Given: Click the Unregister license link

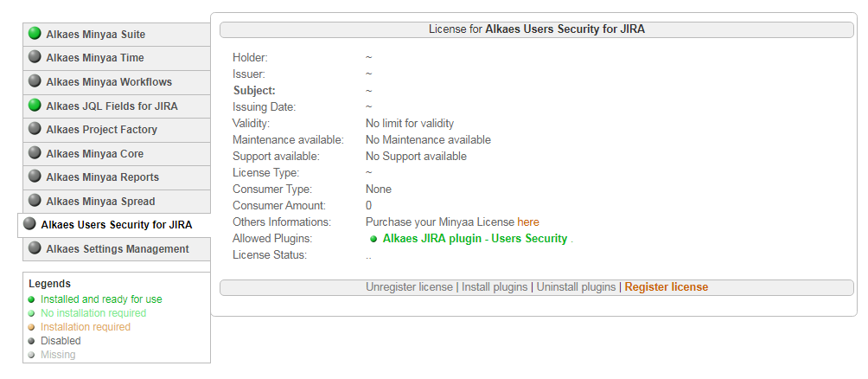Looking at the screenshot, I should (409, 287).
